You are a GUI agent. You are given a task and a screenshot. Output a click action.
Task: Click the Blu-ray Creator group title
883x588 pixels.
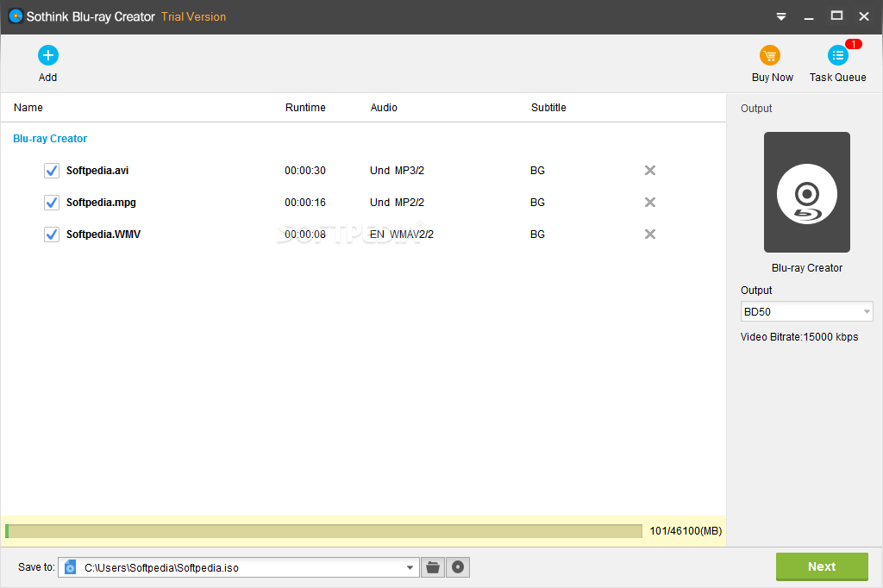coord(50,139)
